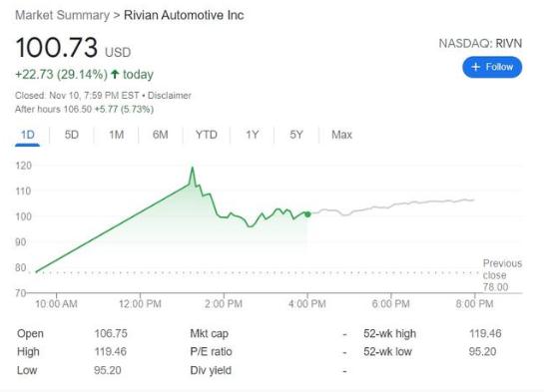Click the plus icon in Follow button

click(476, 67)
